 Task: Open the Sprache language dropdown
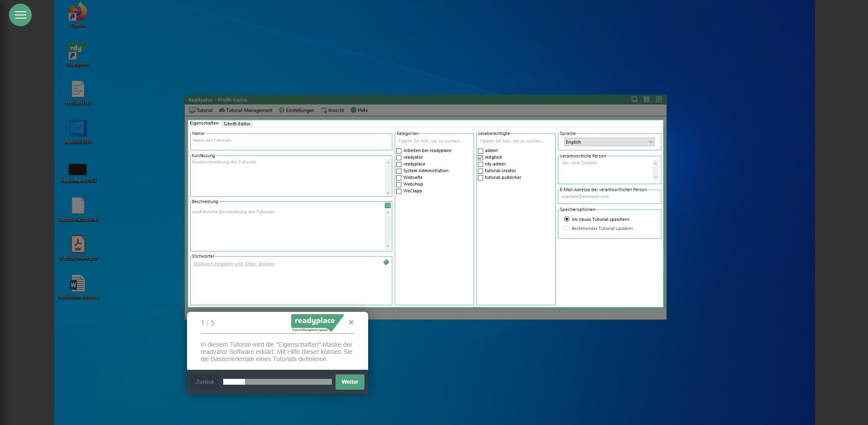pyautogui.click(x=609, y=142)
